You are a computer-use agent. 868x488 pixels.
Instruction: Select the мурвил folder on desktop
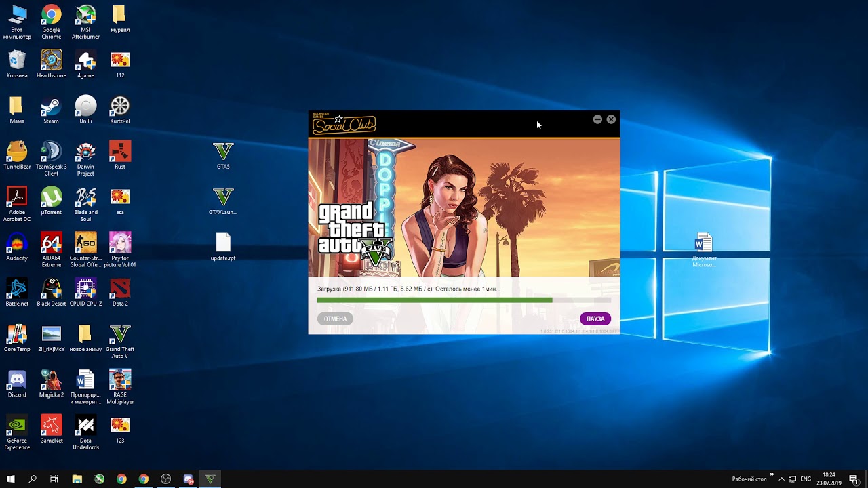(x=119, y=19)
